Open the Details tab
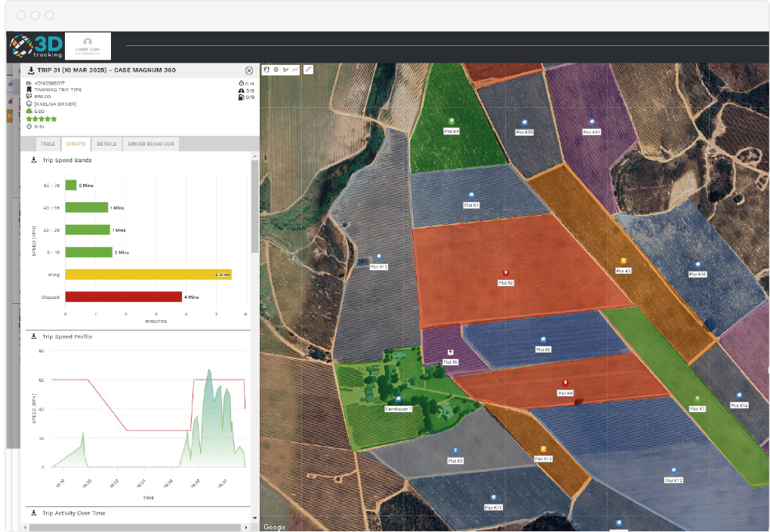Screen dimensions: 770x532 (106, 143)
